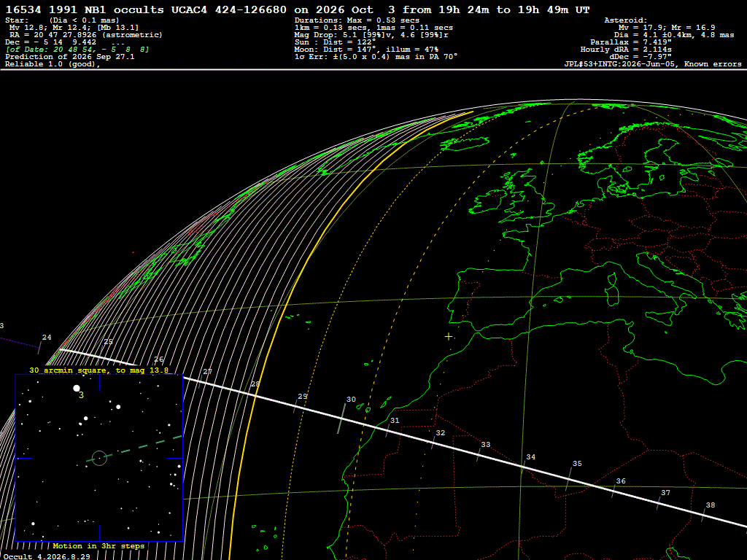Click the '30 arcmin square, to mag 13.8' caption
Image resolution: width=747 pixels, height=560 pixels.
98,370
